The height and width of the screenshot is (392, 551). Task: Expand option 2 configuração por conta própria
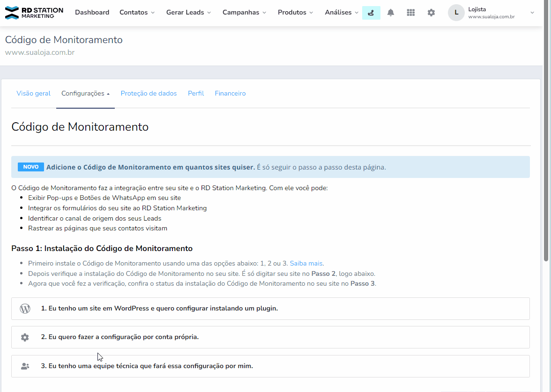click(270, 337)
